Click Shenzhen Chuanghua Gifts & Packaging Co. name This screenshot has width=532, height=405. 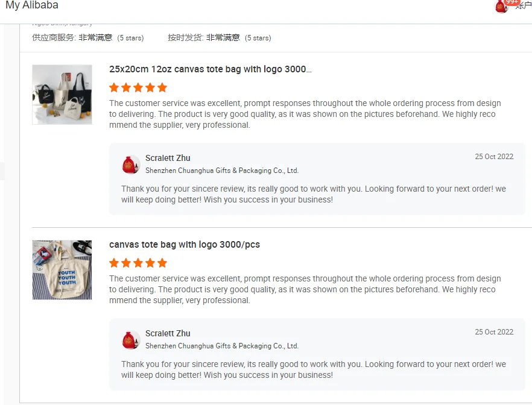coord(223,171)
